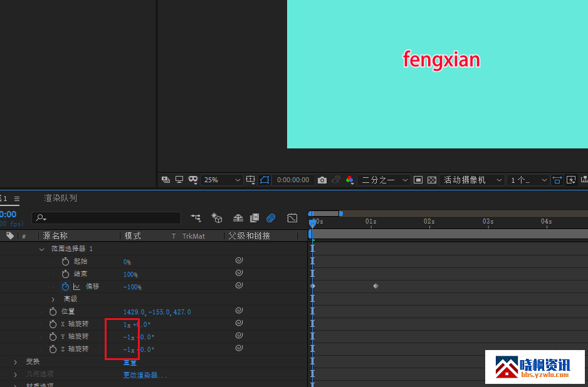Click the 偏移 expression pick whip
Image resolution: width=588 pixels, height=387 pixels.
[x=239, y=286]
